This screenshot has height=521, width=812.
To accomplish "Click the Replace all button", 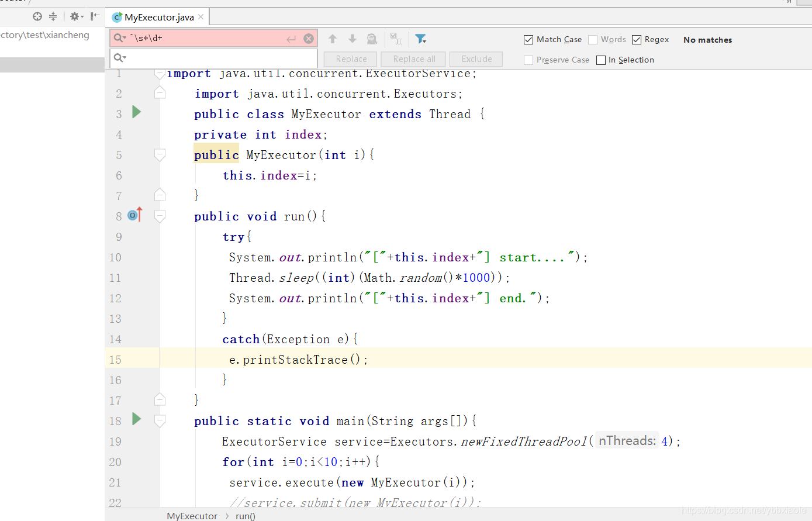I will pos(414,59).
